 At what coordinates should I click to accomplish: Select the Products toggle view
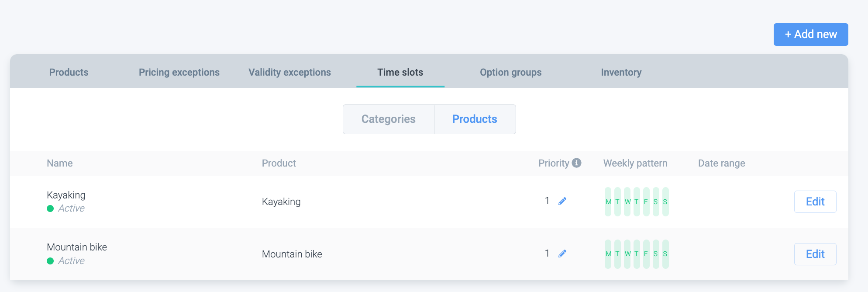pyautogui.click(x=475, y=119)
